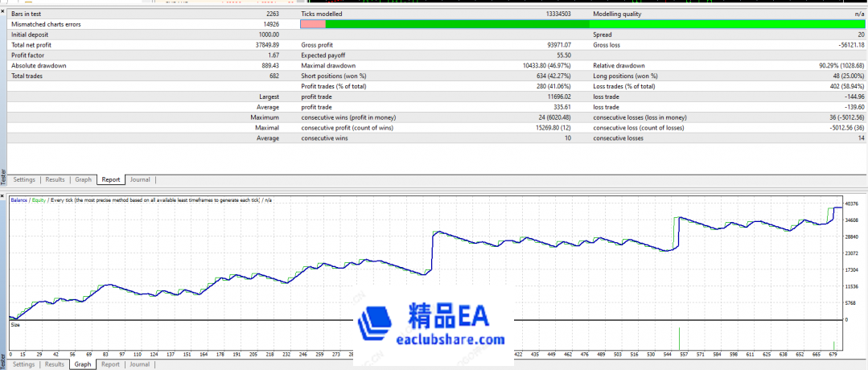
Task: Open Journal tab beneath the balance graph
Action: click(x=140, y=364)
